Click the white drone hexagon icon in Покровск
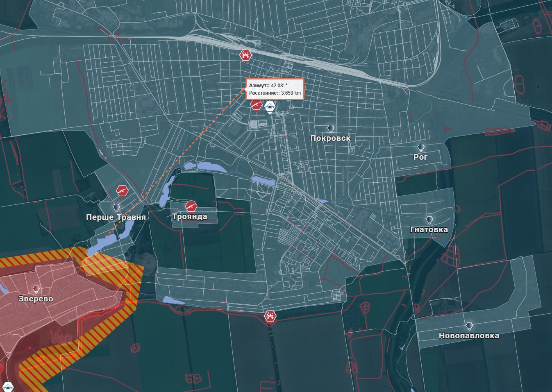This screenshot has height=392, width=552. pyautogui.click(x=270, y=106)
